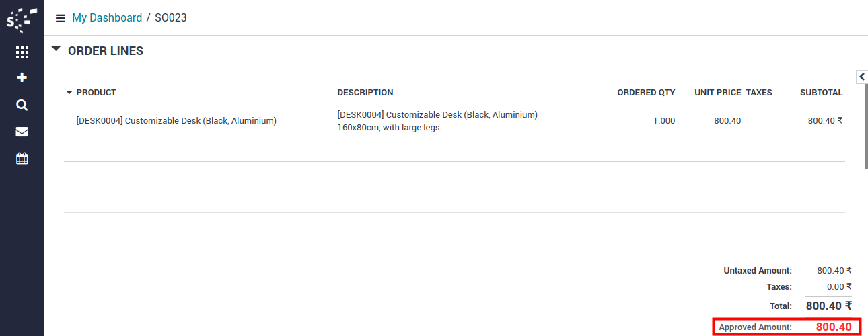Image resolution: width=868 pixels, height=336 pixels.
Task: Open the calendar icon in the sidebar
Action: click(22, 159)
